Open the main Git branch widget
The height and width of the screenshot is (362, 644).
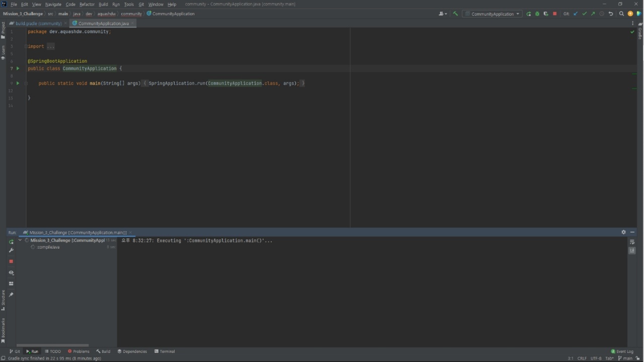click(x=625, y=358)
